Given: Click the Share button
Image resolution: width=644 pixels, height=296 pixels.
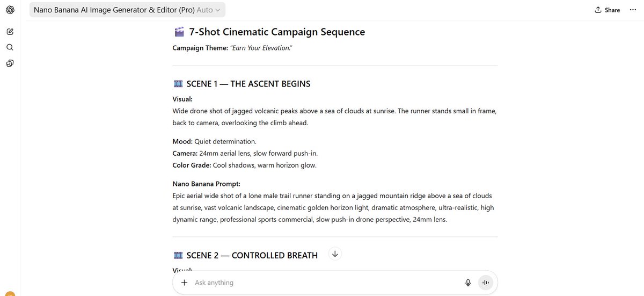Looking at the screenshot, I should 607,10.
